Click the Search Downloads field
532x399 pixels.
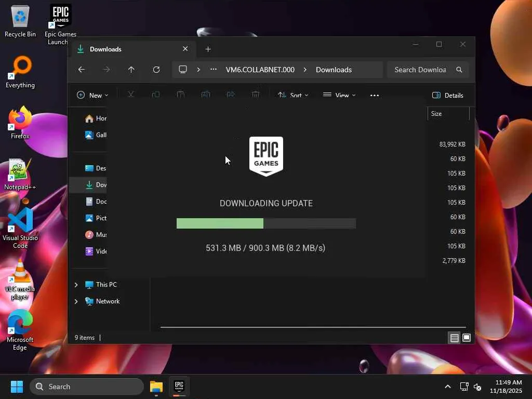[x=428, y=70]
